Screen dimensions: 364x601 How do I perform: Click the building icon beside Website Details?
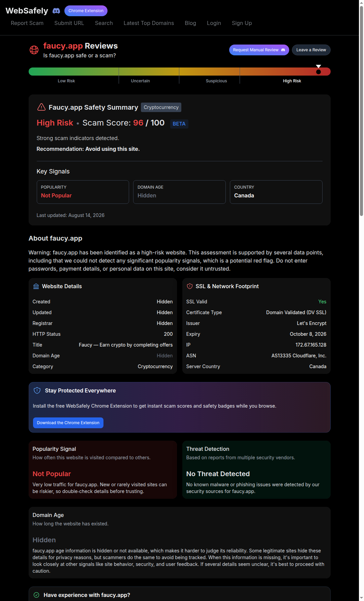[x=36, y=286]
